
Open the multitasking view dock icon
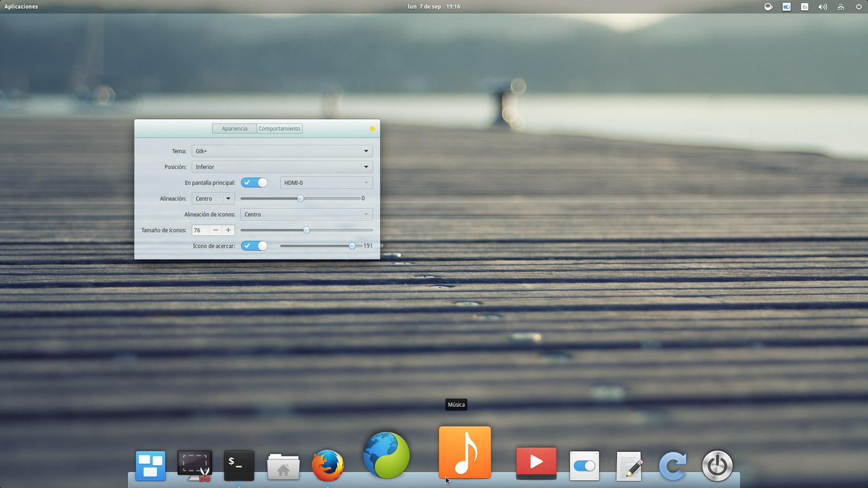pyautogui.click(x=150, y=466)
